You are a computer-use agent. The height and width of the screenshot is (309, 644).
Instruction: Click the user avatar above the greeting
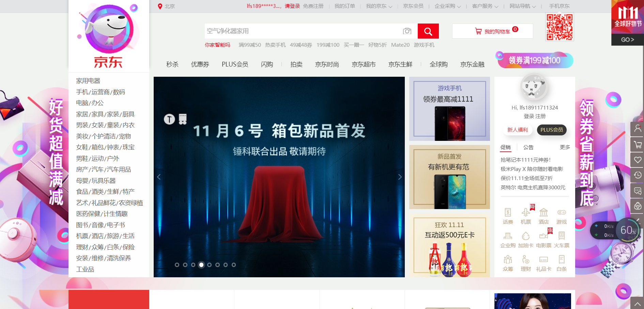point(535,86)
